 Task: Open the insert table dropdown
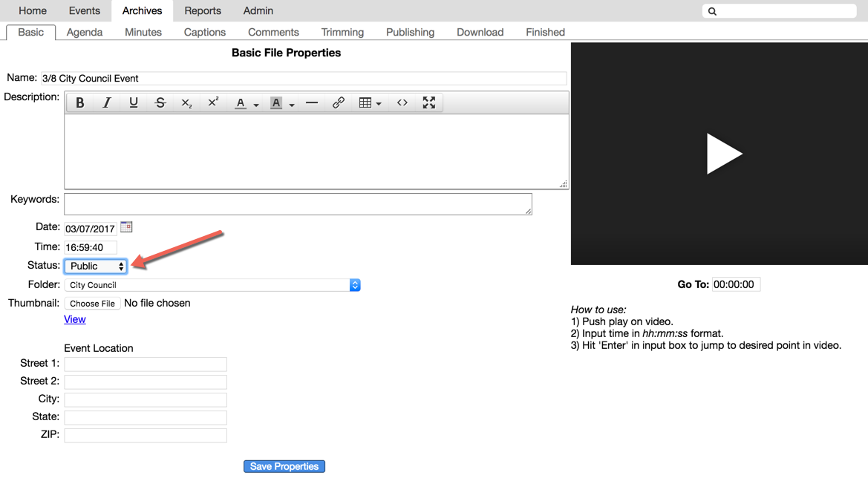tap(370, 103)
